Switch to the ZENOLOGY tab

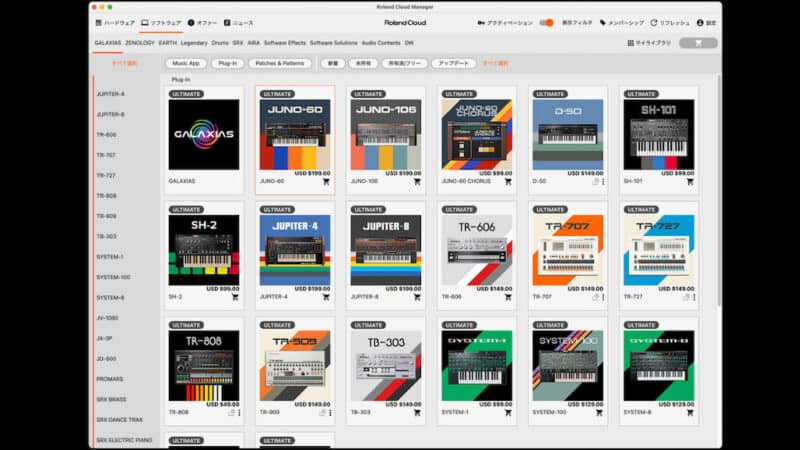pos(140,43)
